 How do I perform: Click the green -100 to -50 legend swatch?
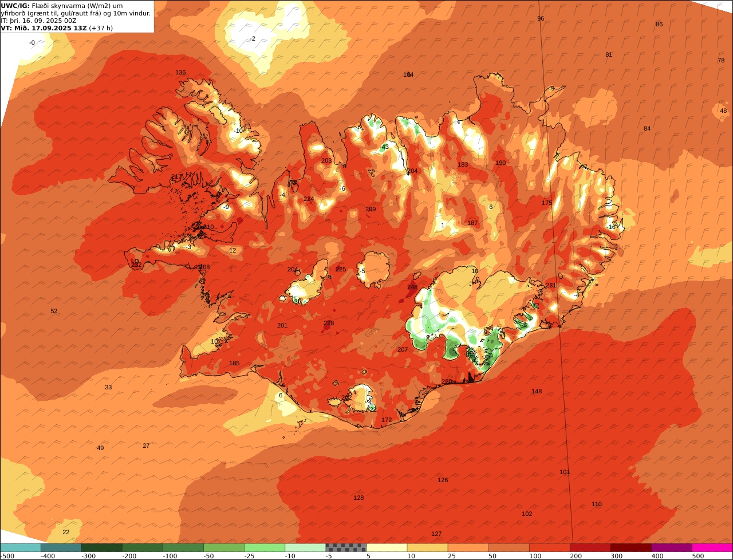pos(183,547)
